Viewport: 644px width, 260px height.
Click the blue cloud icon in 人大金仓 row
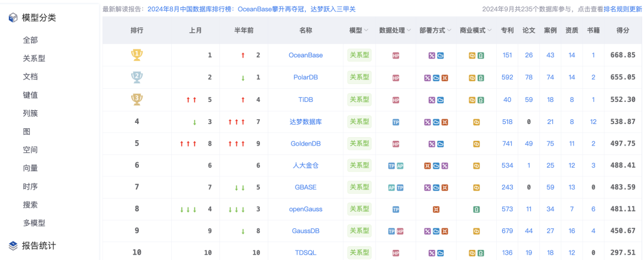[436, 166]
